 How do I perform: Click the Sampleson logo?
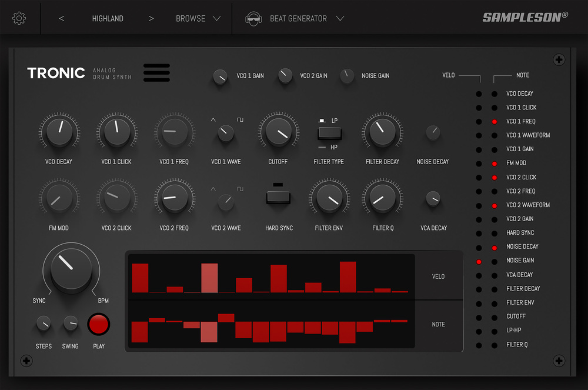(x=525, y=17)
